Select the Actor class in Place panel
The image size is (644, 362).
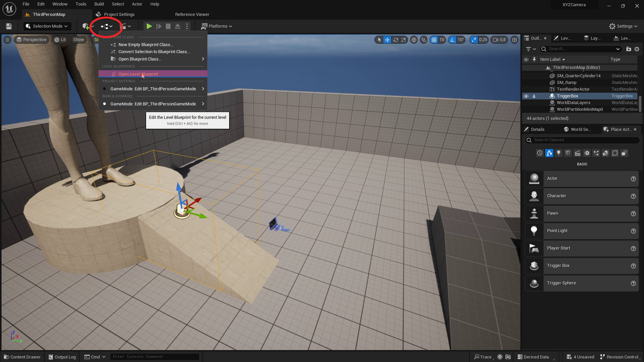tap(582, 178)
